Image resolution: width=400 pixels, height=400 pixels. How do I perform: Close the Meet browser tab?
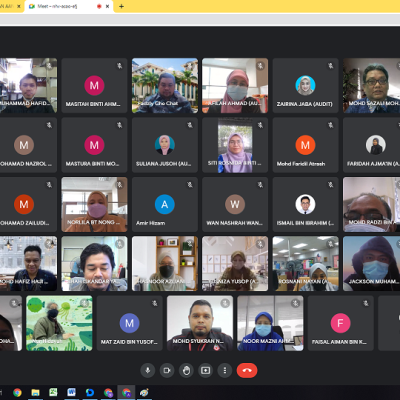click(x=108, y=6)
